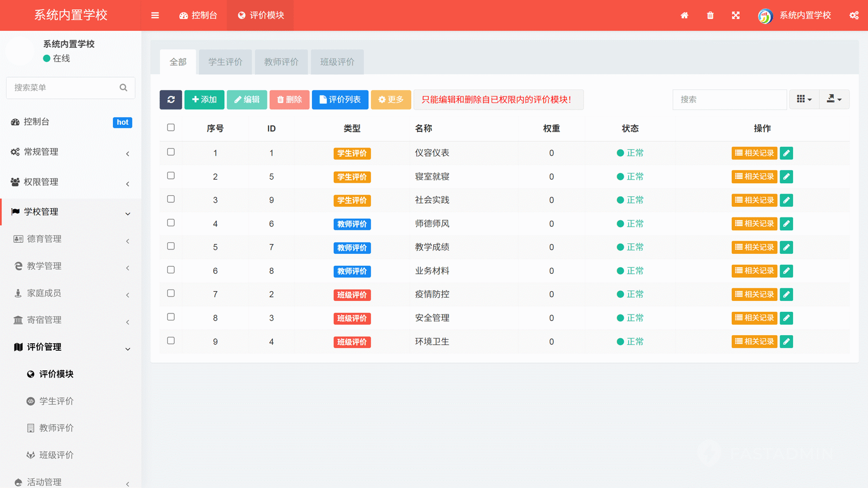Image resolution: width=868 pixels, height=488 pixels.
Task: Open the column display grid dropdown
Action: point(804,100)
